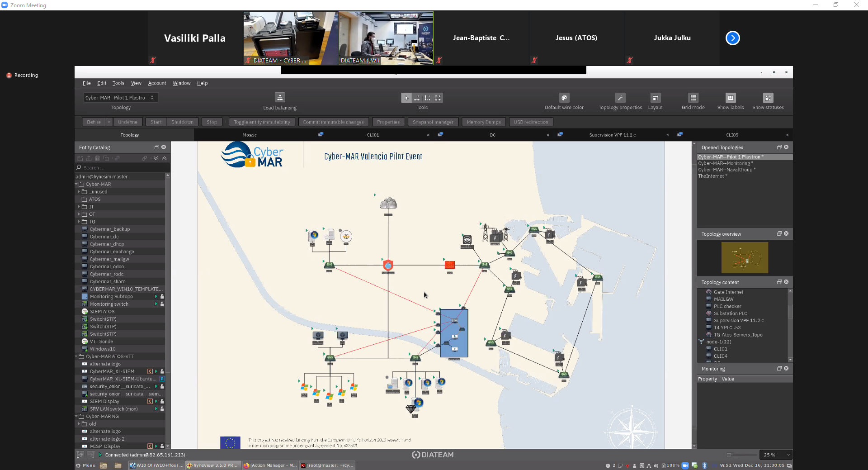Switch to Supervision VPF 11.2 c tab

point(612,135)
